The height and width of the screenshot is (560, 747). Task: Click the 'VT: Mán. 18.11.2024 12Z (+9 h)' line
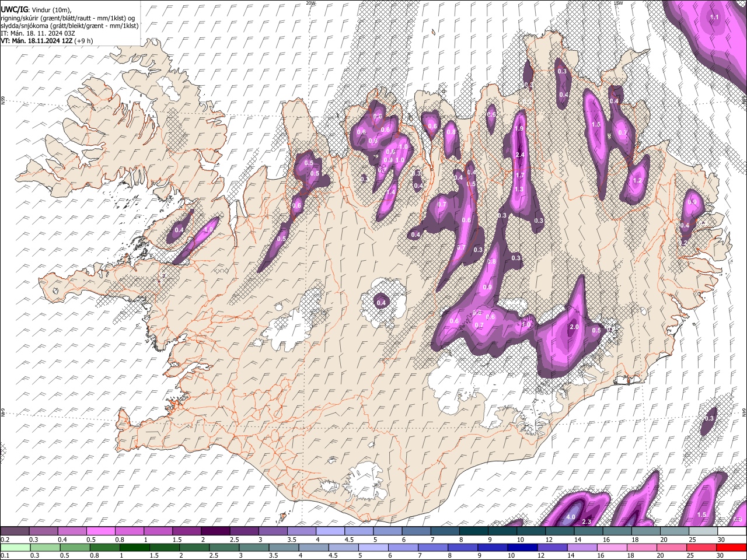coord(47,41)
